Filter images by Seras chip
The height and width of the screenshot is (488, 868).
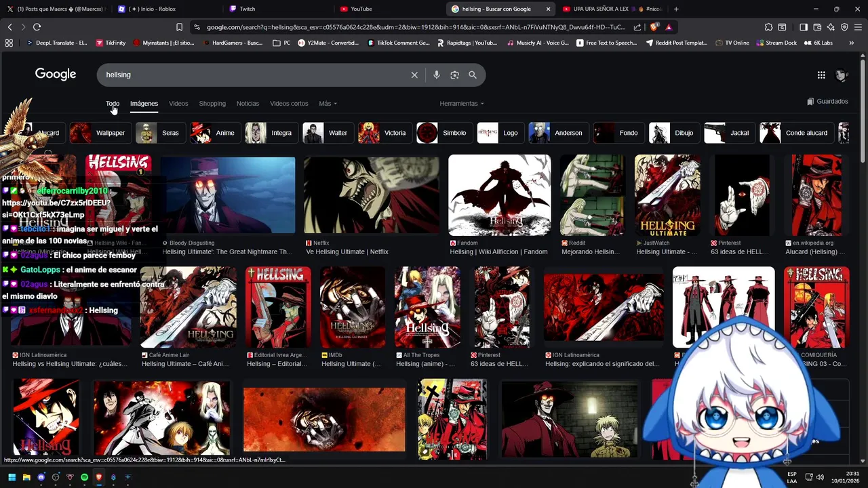(159, 133)
